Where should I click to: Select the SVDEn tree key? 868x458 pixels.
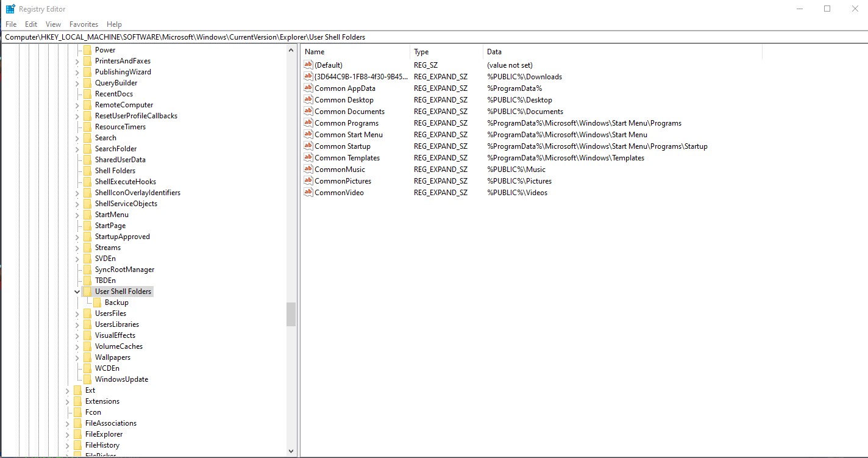tap(105, 259)
